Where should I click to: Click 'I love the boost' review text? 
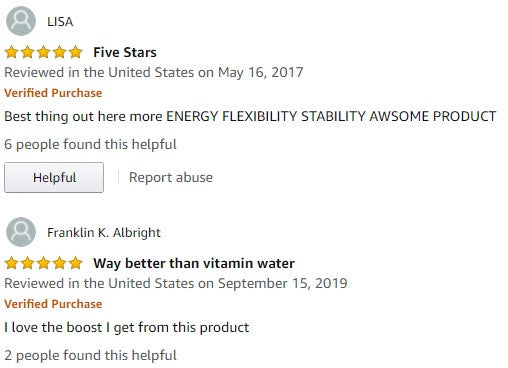127,327
